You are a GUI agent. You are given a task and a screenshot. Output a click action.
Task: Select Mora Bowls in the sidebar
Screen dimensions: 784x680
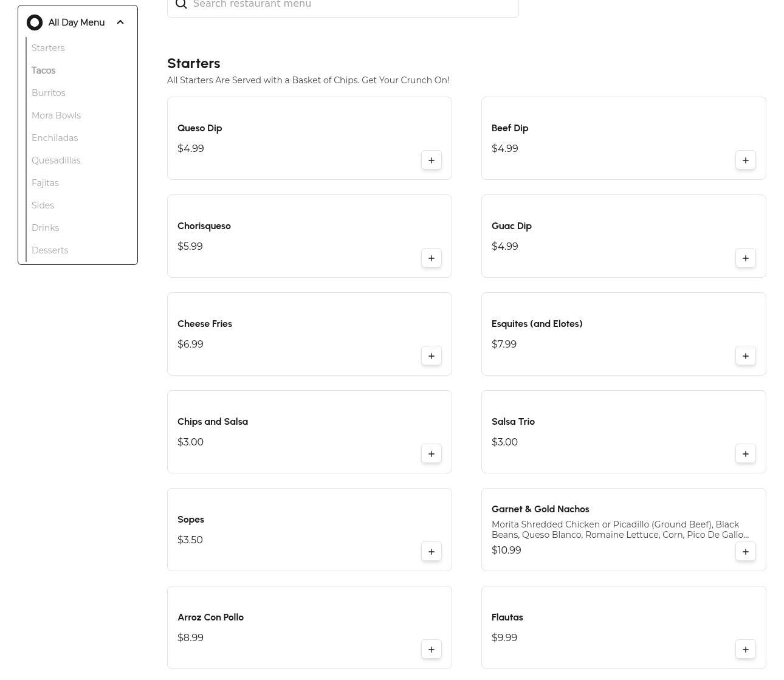click(x=56, y=115)
